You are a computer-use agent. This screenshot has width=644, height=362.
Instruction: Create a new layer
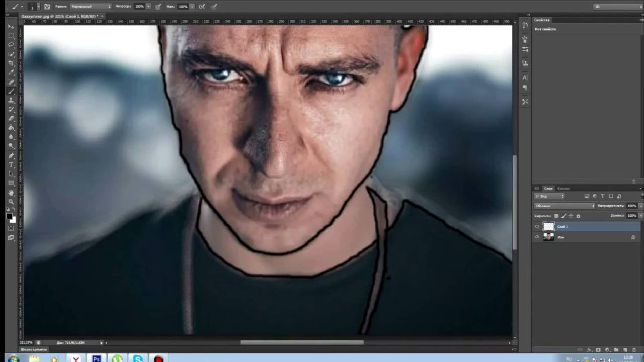(x=624, y=349)
